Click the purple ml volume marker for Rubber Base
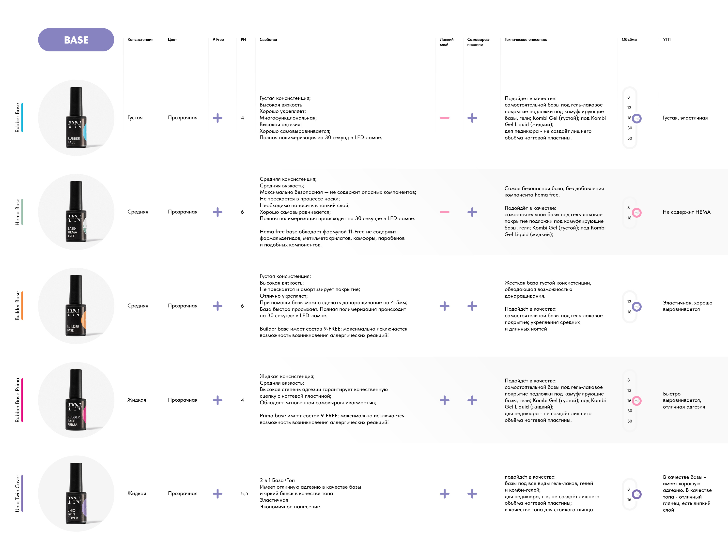The image size is (728, 560). [x=636, y=118]
